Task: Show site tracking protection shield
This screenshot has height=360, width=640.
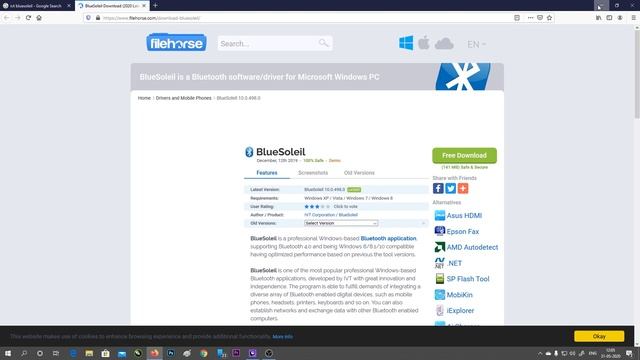Action: click(x=88, y=18)
